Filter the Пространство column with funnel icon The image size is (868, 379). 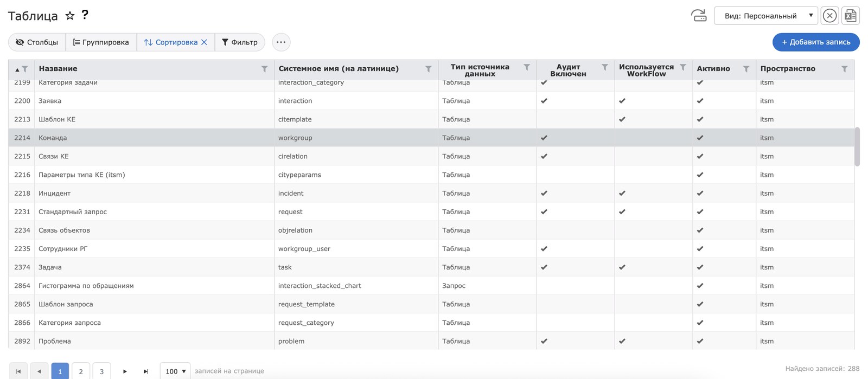pyautogui.click(x=845, y=69)
